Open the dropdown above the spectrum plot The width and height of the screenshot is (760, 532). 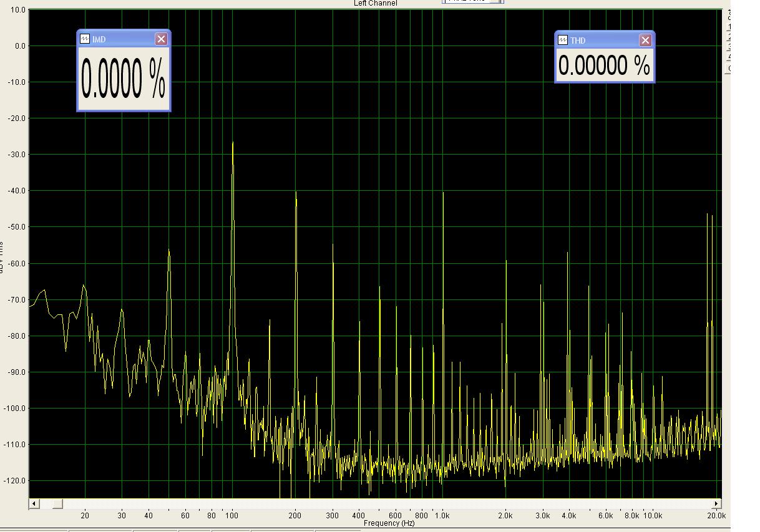coord(497,1)
